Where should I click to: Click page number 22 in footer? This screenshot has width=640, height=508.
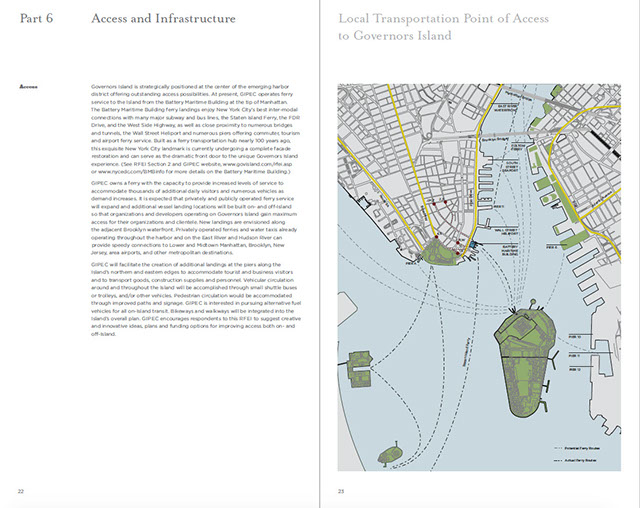[21, 490]
